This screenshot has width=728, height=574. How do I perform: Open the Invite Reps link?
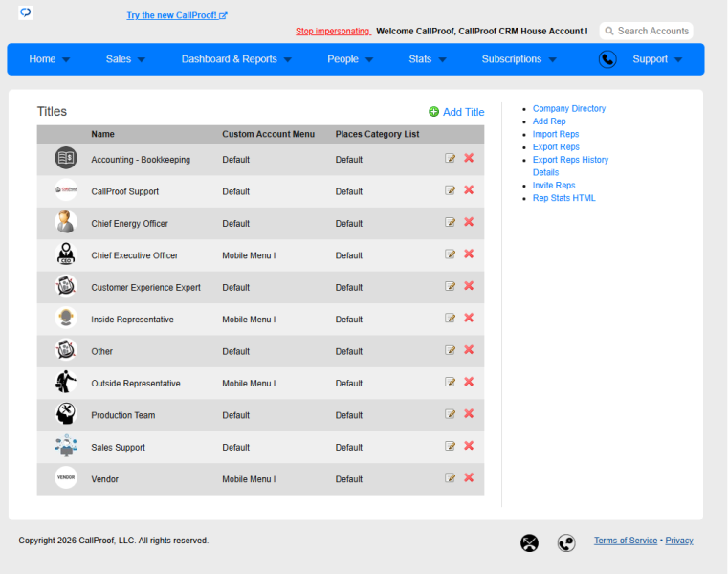point(554,185)
